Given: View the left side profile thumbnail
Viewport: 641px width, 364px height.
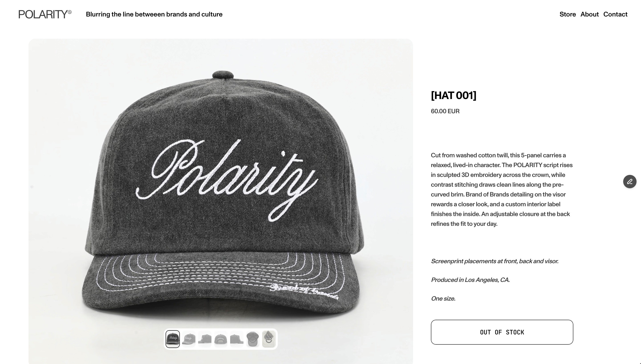Looking at the screenshot, I should coord(205,339).
